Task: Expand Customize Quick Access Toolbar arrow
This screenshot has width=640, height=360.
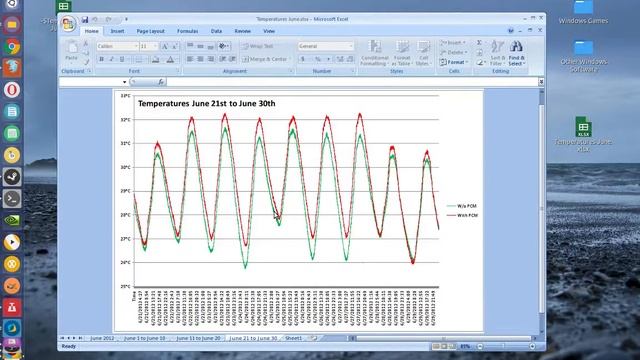Action: pyautogui.click(x=127, y=19)
